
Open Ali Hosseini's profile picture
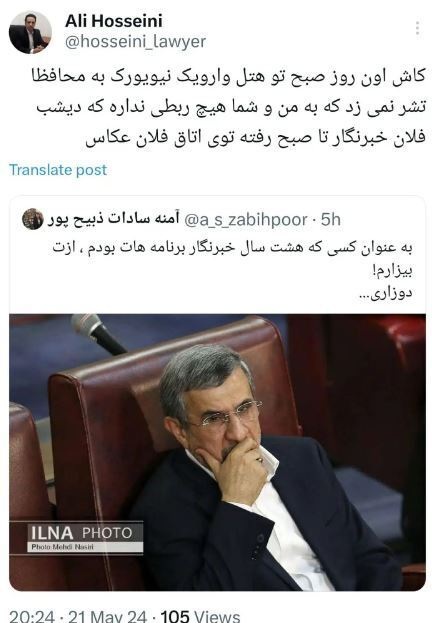click(x=30, y=32)
